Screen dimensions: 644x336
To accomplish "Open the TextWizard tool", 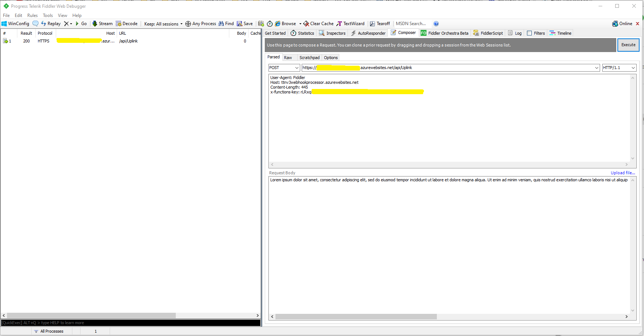I will pyautogui.click(x=350, y=24).
